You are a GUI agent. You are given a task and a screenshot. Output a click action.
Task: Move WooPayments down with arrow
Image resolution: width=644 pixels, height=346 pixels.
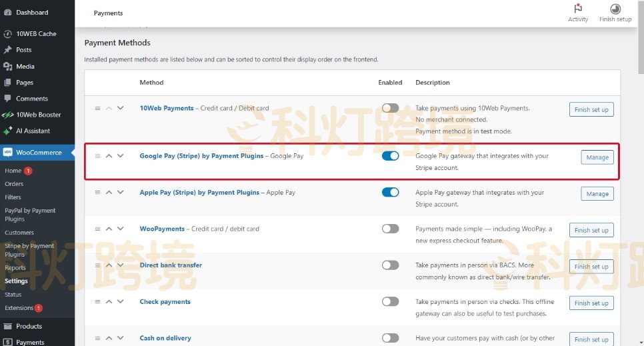tap(121, 229)
